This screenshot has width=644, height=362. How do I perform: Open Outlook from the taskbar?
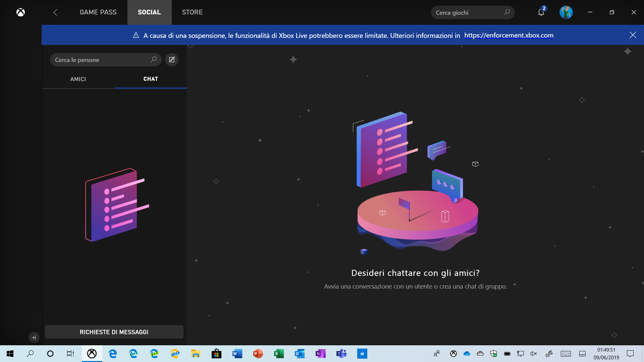pos(300,354)
